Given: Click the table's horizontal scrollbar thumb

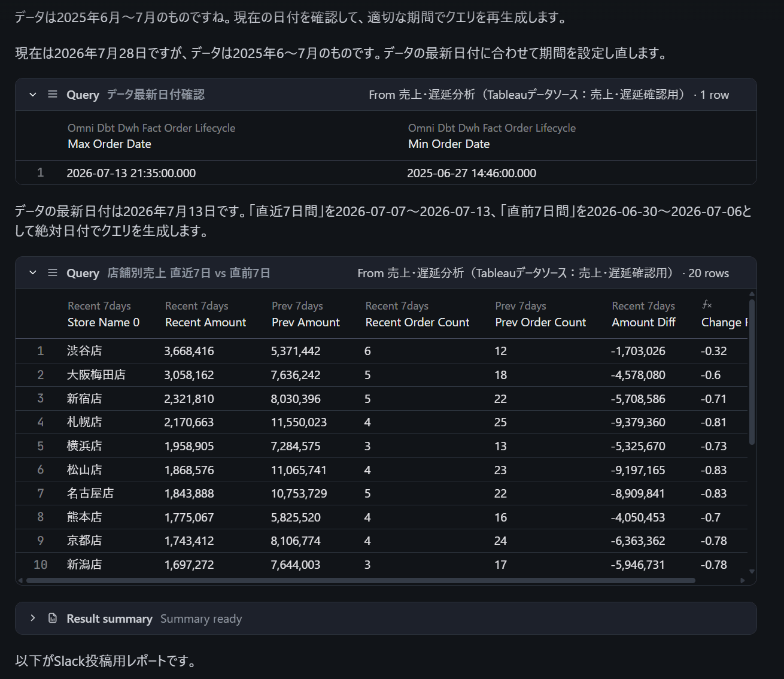Looking at the screenshot, I should click(360, 580).
